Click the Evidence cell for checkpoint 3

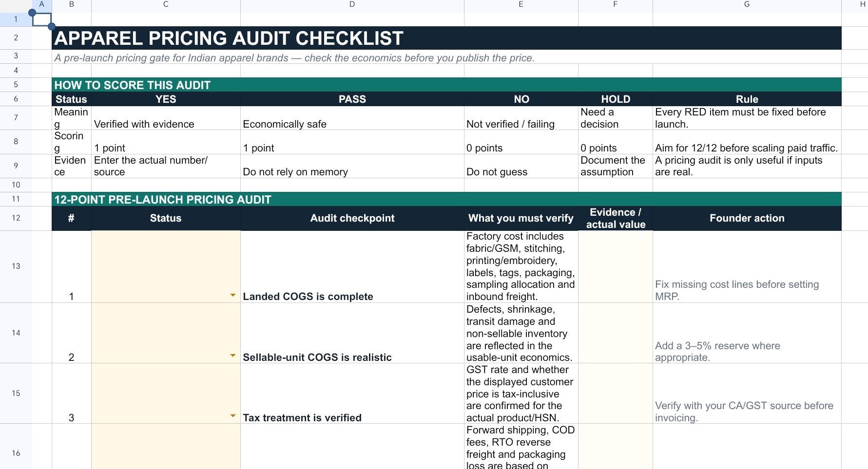[616, 394]
